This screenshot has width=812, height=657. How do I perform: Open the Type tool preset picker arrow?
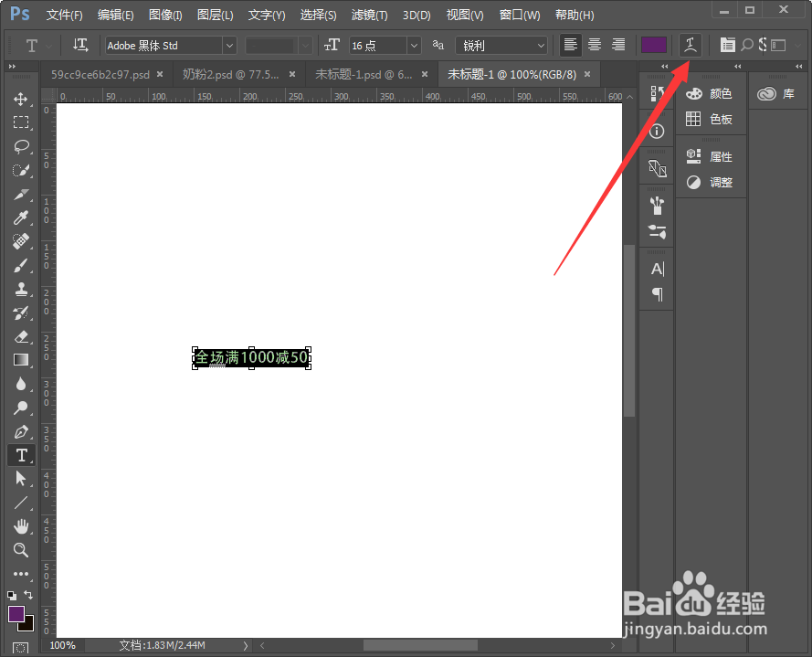coord(48,47)
